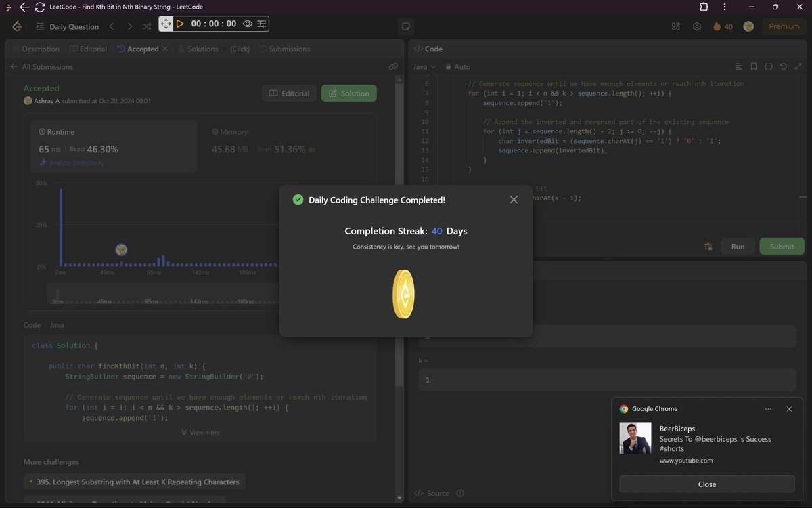The width and height of the screenshot is (812, 508).
Task: Click the k input field
Action: pos(607,380)
